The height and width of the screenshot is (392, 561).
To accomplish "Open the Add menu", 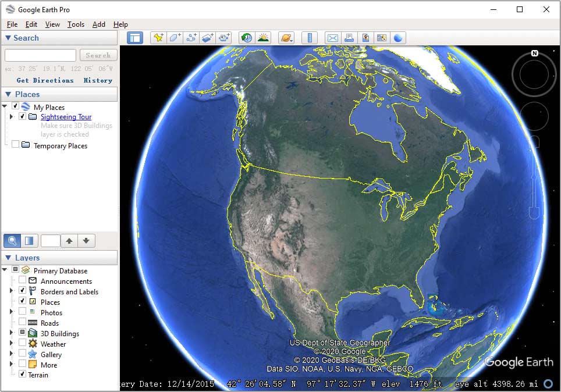I will [x=99, y=24].
